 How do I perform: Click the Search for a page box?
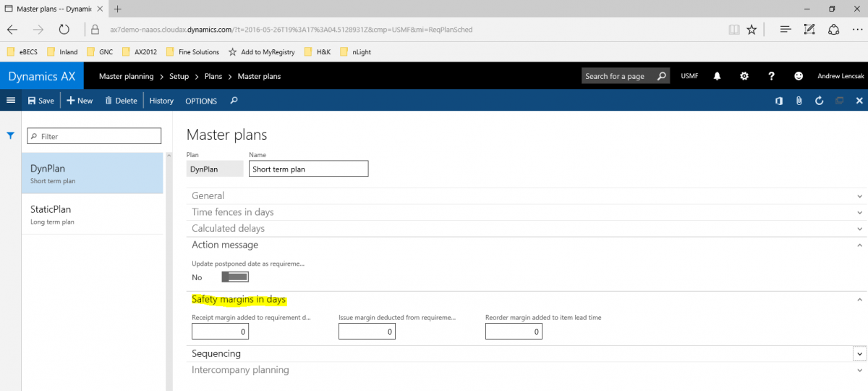[x=626, y=76]
